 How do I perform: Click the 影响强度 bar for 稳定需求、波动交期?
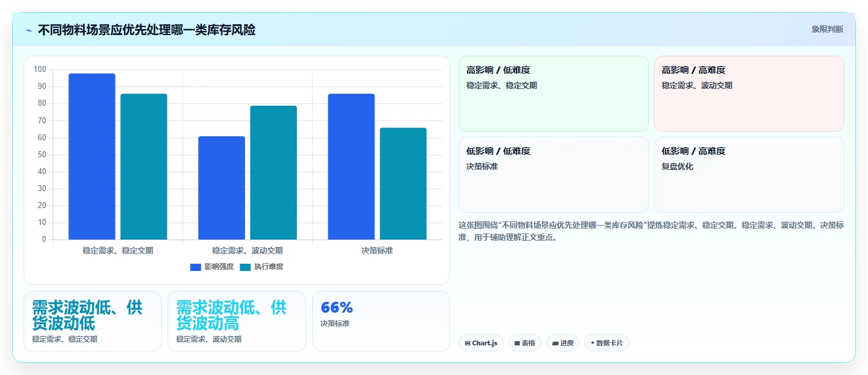point(221,188)
